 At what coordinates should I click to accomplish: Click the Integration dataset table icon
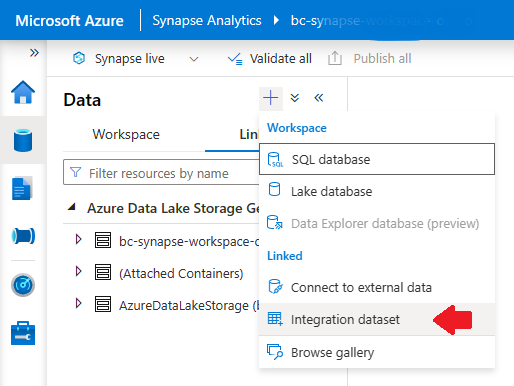(275, 319)
